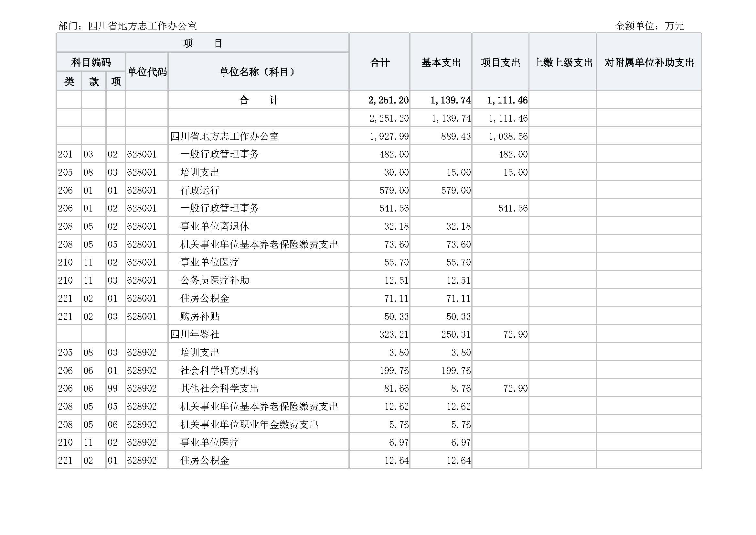
Task: Click the 公务员医疗补助 row label
Action: [214, 280]
